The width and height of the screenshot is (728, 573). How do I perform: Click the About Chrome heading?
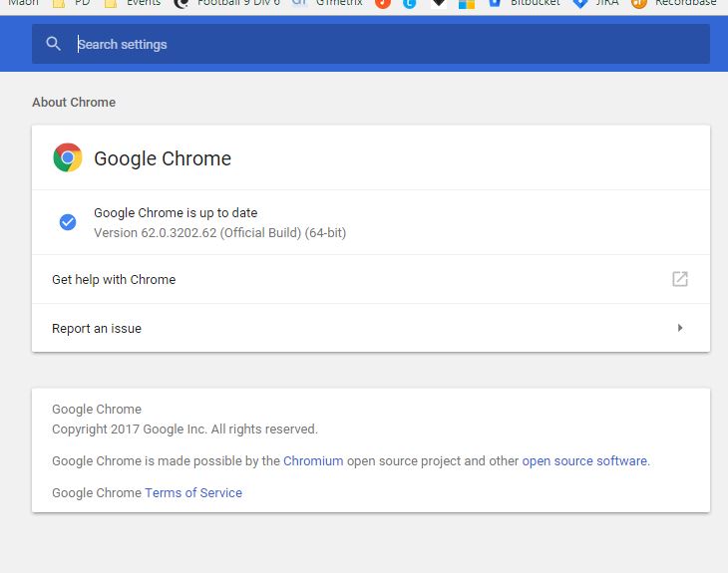coord(74,103)
